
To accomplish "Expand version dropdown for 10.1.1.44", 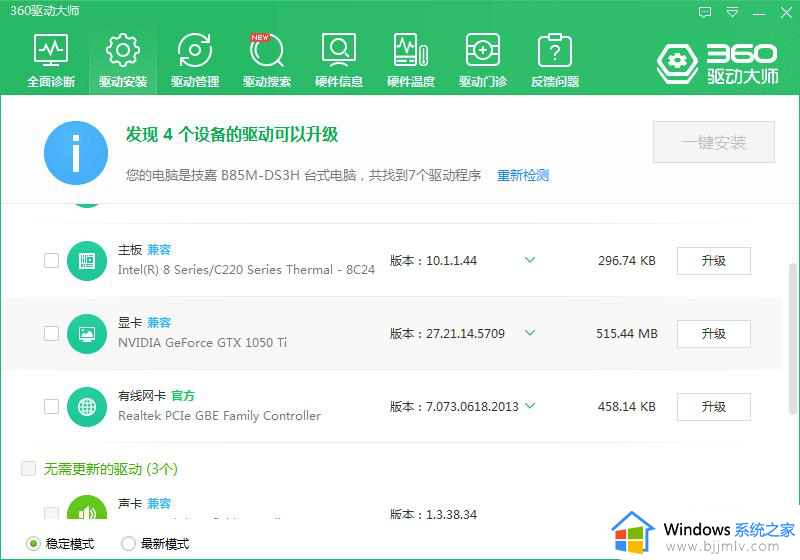I will pos(530,260).
